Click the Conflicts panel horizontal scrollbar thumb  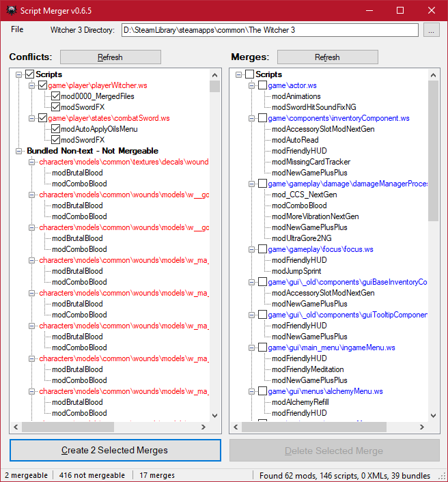[68, 427]
